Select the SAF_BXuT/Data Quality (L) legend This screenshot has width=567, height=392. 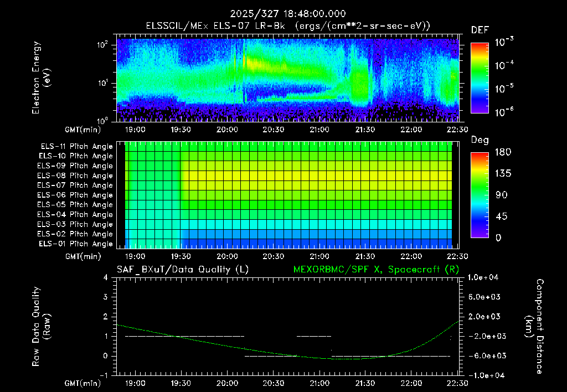(x=183, y=270)
